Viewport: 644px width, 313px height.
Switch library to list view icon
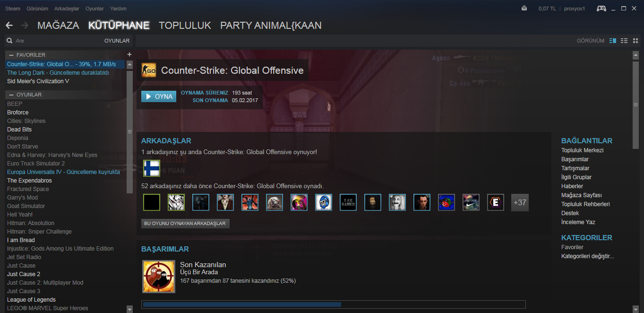pyautogui.click(x=624, y=41)
